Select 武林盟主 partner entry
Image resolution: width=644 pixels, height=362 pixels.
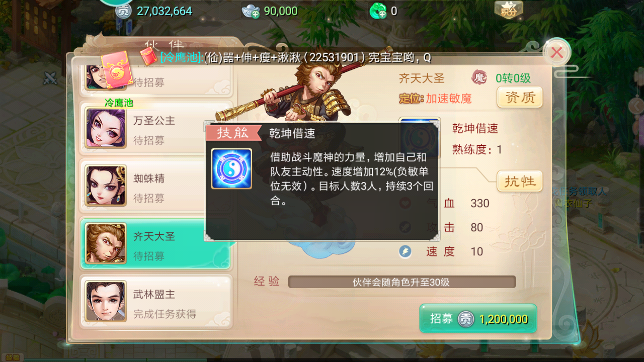[156, 303]
